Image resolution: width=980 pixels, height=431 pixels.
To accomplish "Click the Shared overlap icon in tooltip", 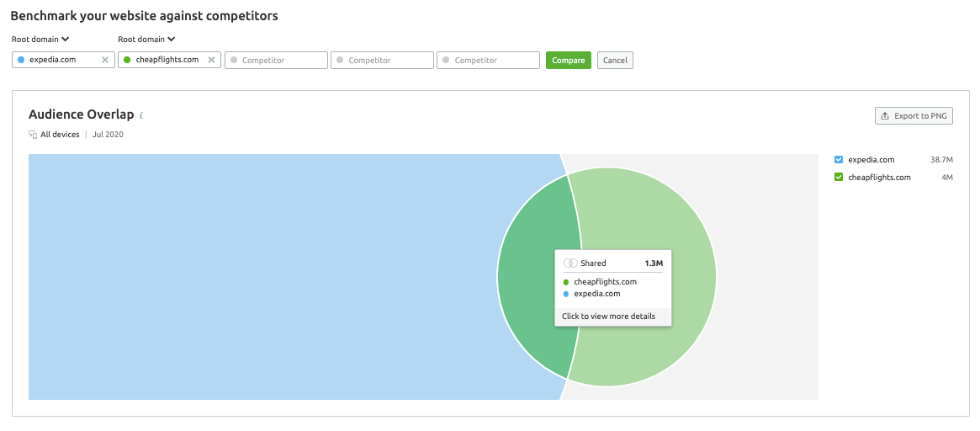I will (x=569, y=263).
